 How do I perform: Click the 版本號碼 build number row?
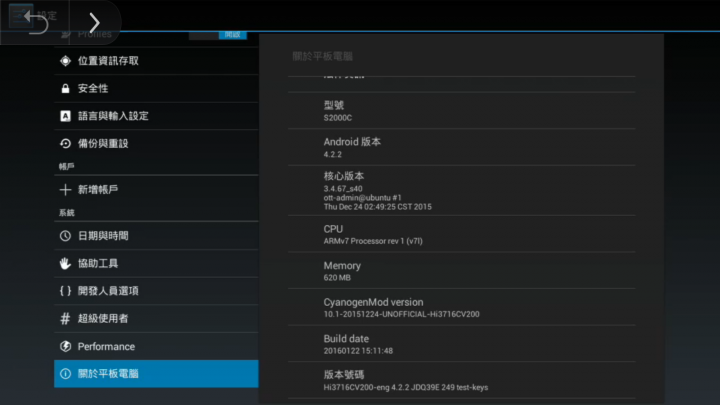pyautogui.click(x=461, y=380)
